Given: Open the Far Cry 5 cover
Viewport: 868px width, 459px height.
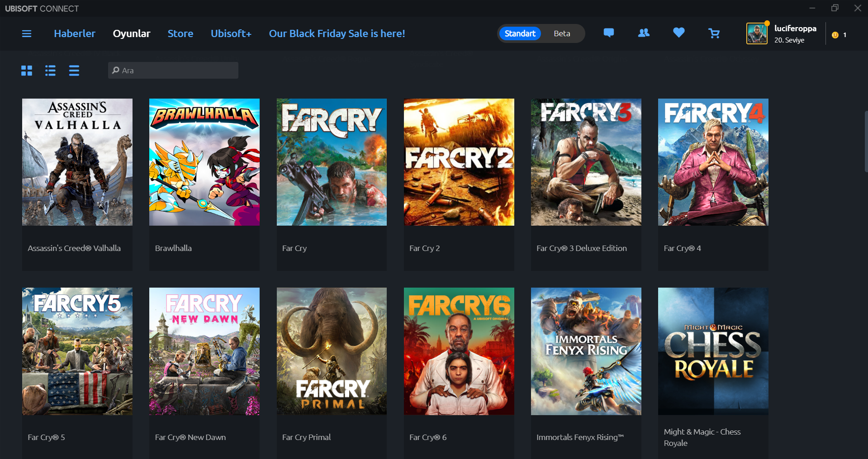Looking at the screenshot, I should [x=77, y=351].
